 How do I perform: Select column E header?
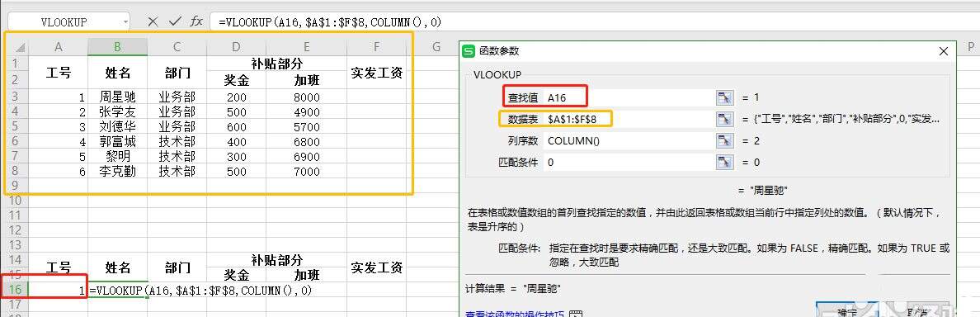(x=306, y=47)
